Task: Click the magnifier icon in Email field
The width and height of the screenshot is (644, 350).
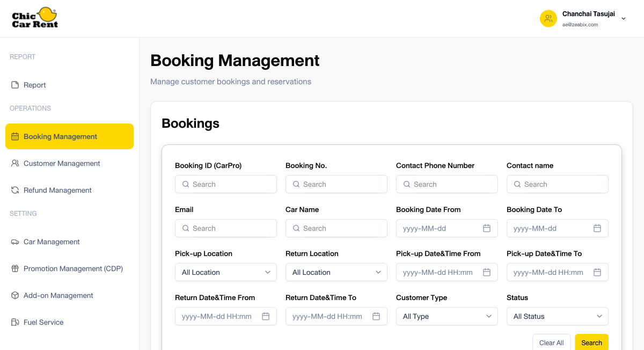Action: click(x=186, y=228)
